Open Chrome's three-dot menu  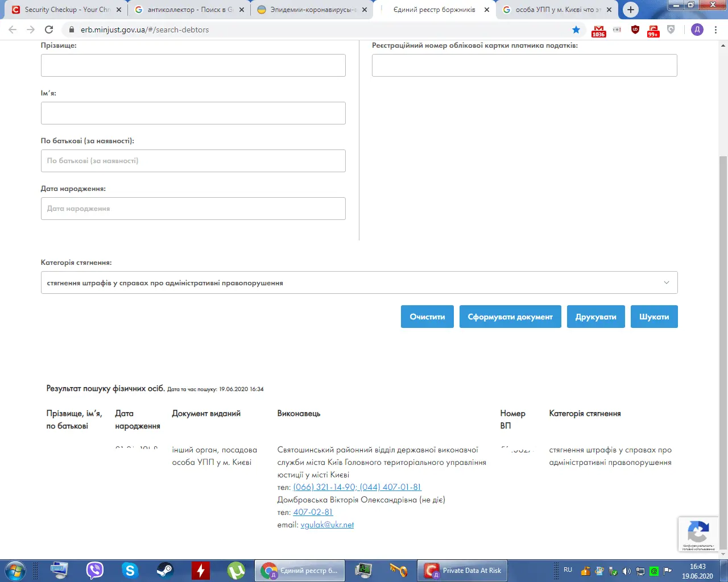(x=715, y=30)
